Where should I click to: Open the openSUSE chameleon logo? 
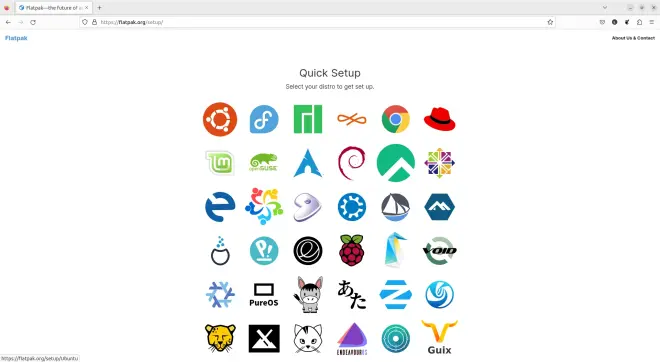click(x=264, y=163)
